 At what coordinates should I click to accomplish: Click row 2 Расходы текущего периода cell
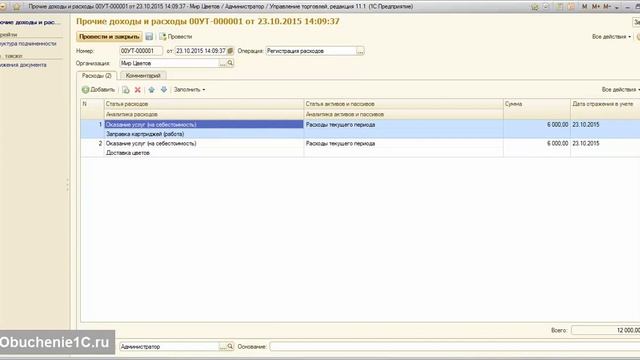pos(403,143)
